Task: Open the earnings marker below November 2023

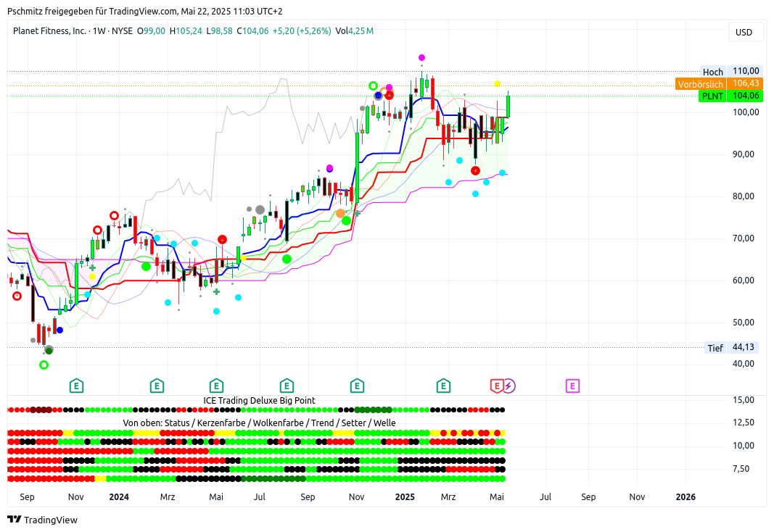Action: pyautogui.click(x=76, y=386)
